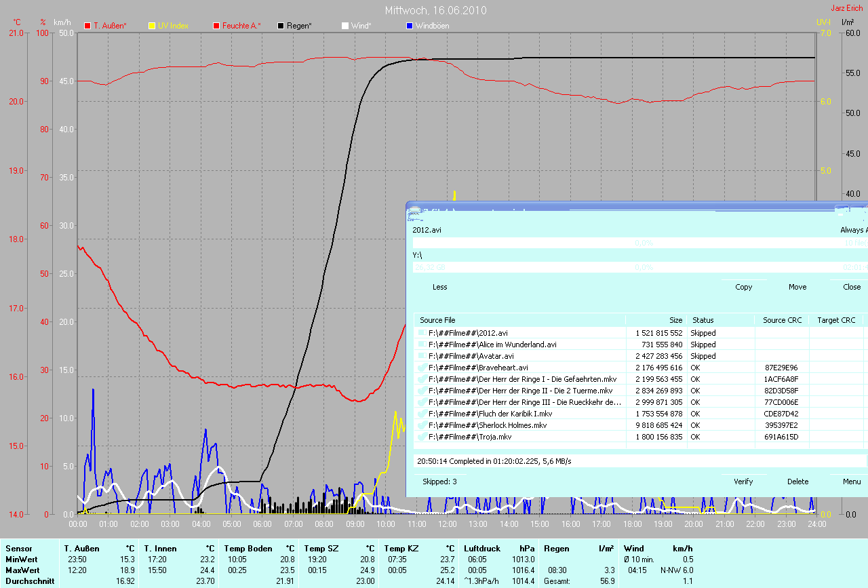Click the skipped icon beside Avatar.avi
This screenshot has width=868, height=588.
[422, 356]
